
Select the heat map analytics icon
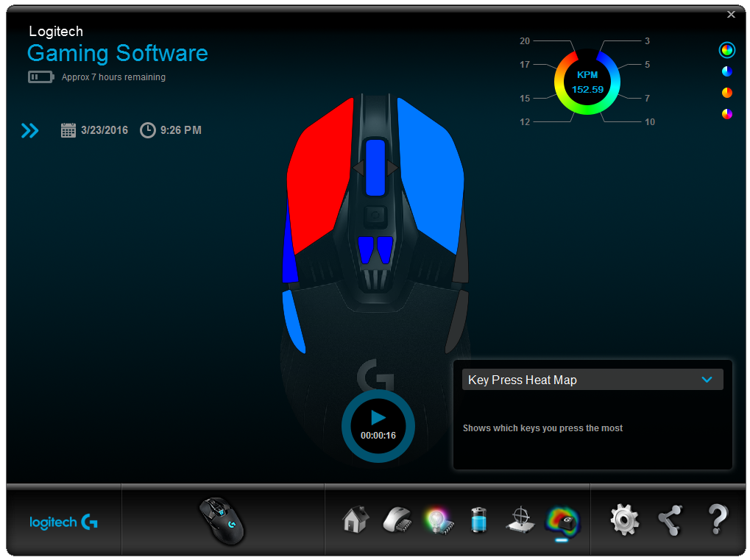562,520
